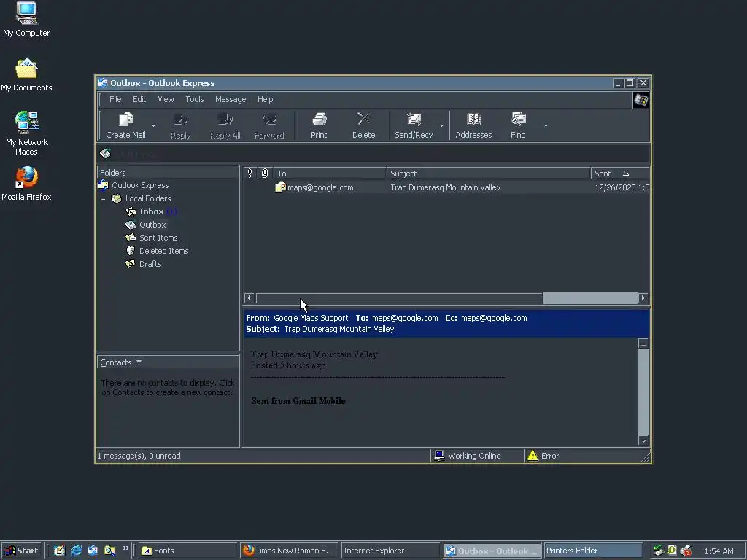The width and height of the screenshot is (747, 560).
Task: Click the Windows logo throbber icon
Action: pyautogui.click(x=641, y=100)
